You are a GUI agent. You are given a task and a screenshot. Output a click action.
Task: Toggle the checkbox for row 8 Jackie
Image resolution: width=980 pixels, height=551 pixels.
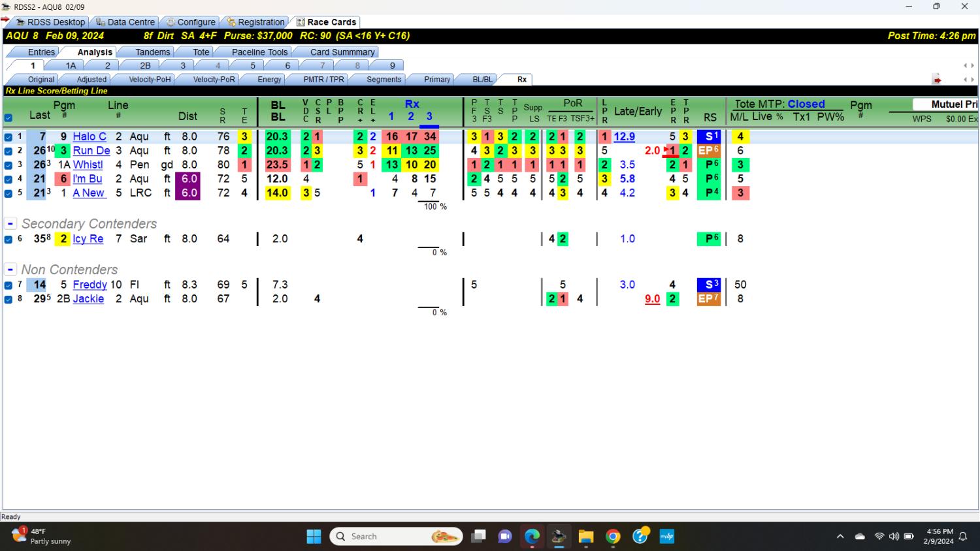pos(8,300)
